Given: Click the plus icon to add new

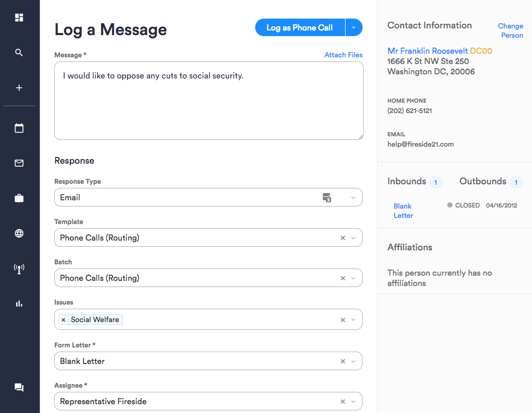Looking at the screenshot, I should pyautogui.click(x=19, y=88).
